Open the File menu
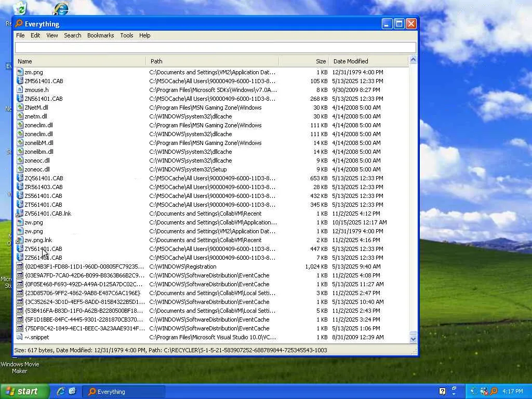 pos(20,35)
